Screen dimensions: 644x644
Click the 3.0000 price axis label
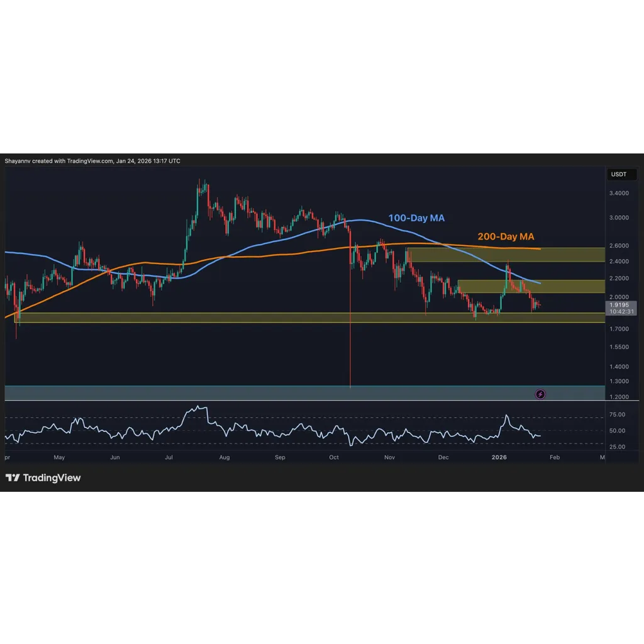coord(619,218)
